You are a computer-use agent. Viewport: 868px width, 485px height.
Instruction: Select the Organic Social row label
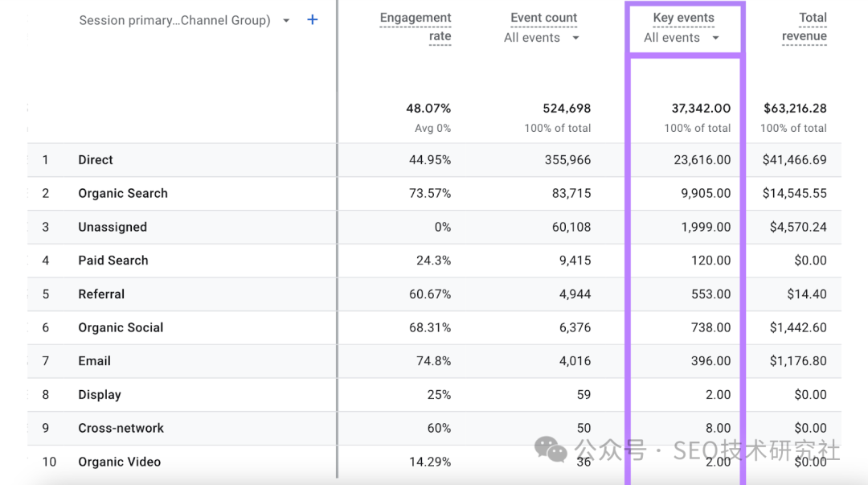point(121,327)
